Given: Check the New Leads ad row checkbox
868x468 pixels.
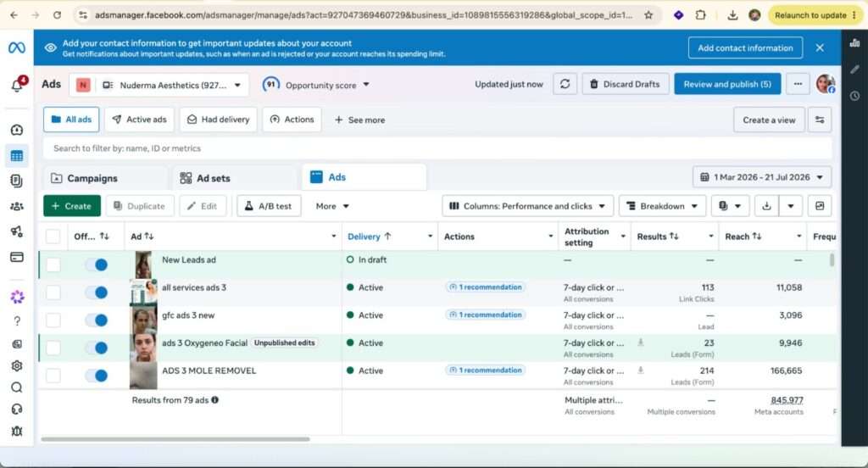Looking at the screenshot, I should tap(53, 265).
